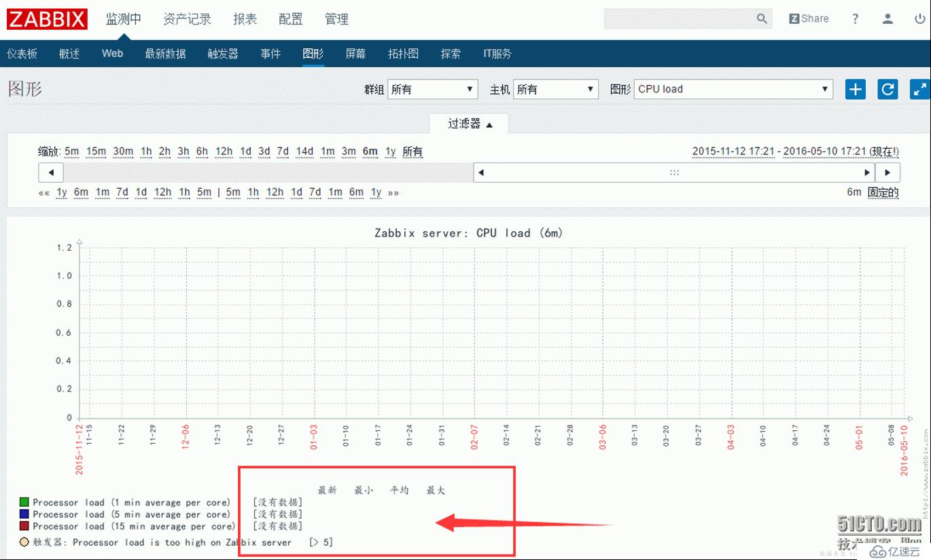Viewport: 931px width, 560px height.
Task: Open the 资产记录 top menu
Action: [x=187, y=19]
